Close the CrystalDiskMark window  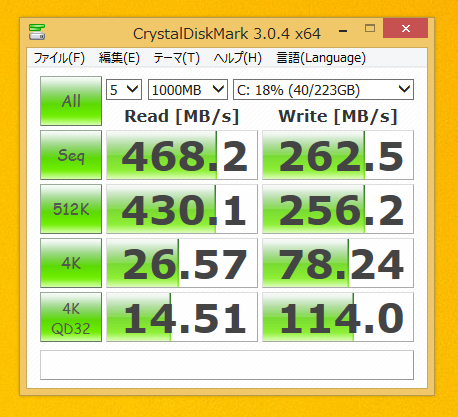coord(405,28)
